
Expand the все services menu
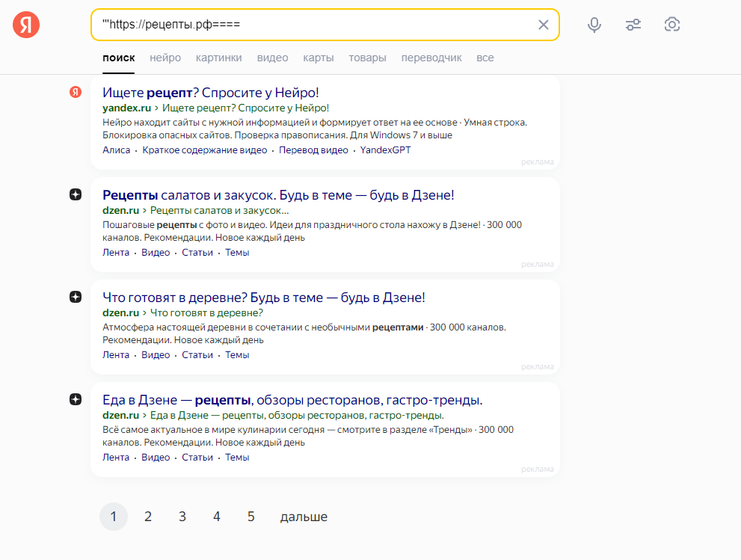485,58
